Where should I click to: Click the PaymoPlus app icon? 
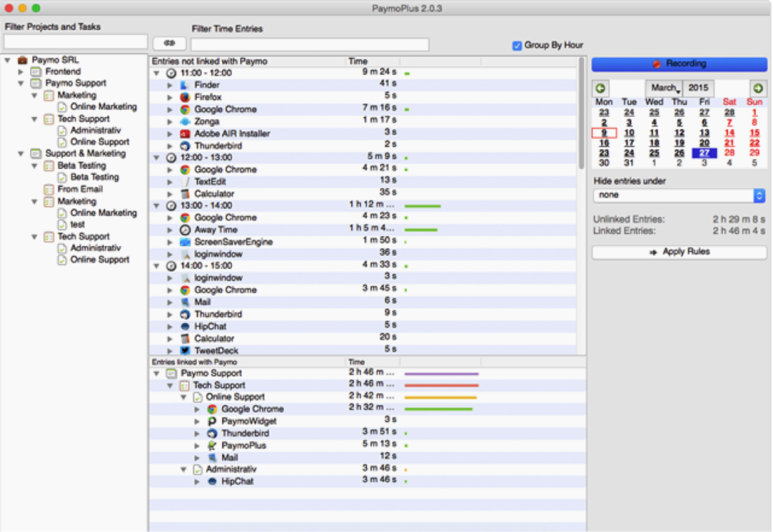(212, 445)
